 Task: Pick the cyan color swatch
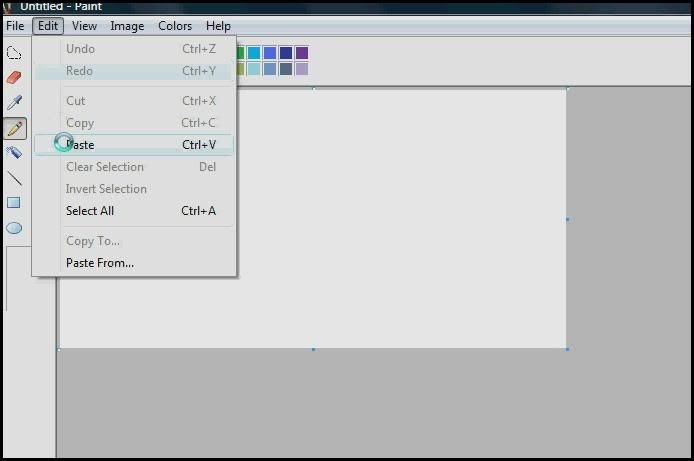coord(254,53)
